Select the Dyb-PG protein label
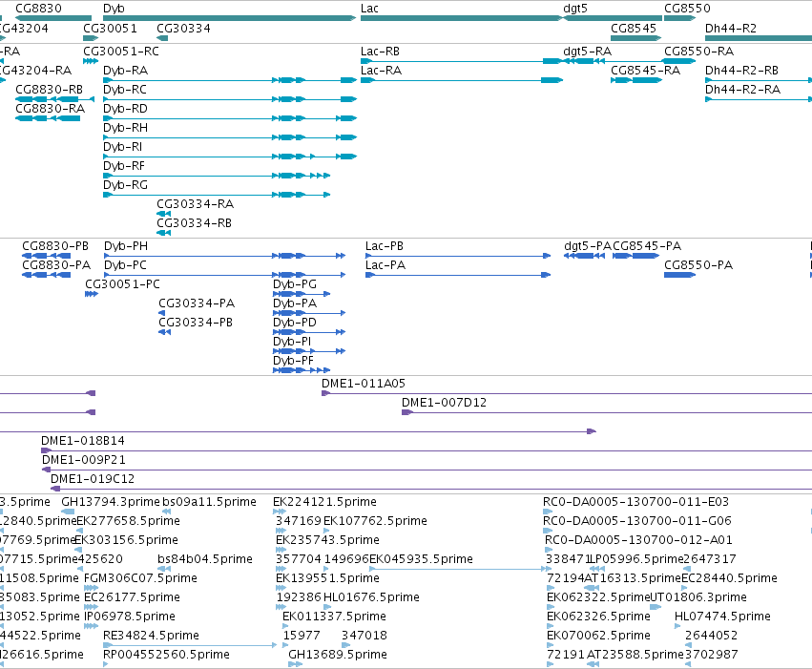 coord(295,284)
